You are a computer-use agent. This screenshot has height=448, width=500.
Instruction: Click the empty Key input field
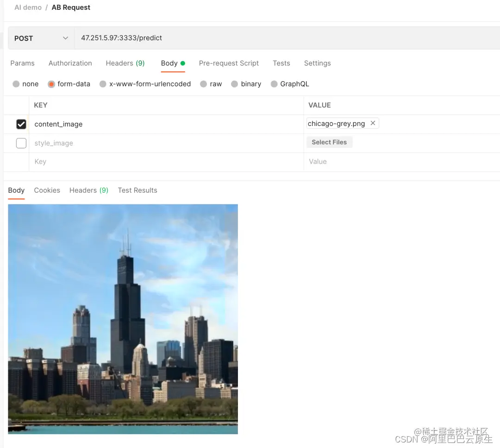93,161
